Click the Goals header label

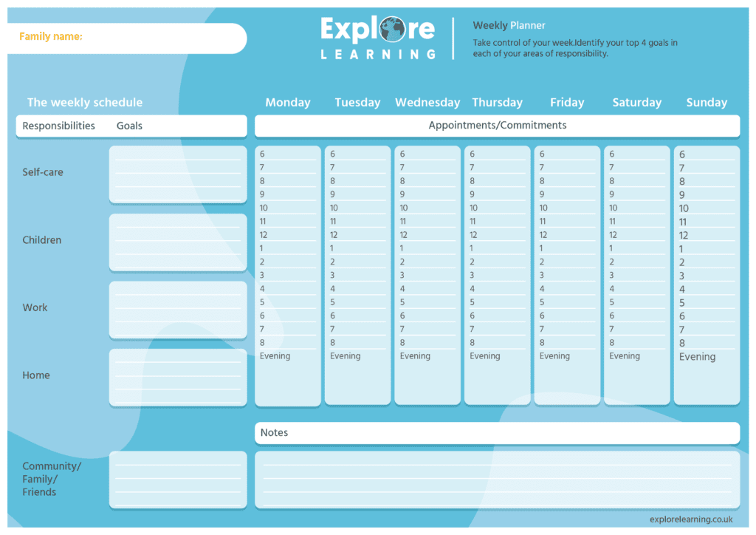pos(129,126)
